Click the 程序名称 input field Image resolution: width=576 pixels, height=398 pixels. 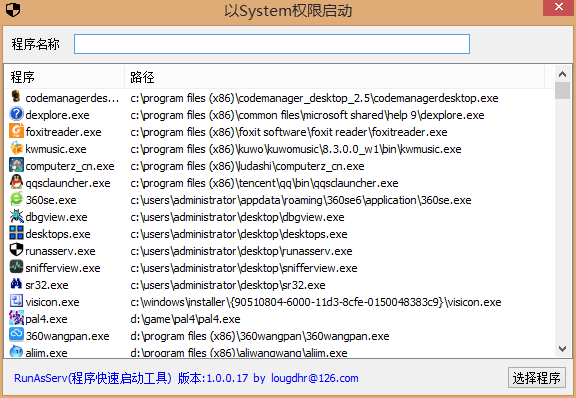pos(272,44)
